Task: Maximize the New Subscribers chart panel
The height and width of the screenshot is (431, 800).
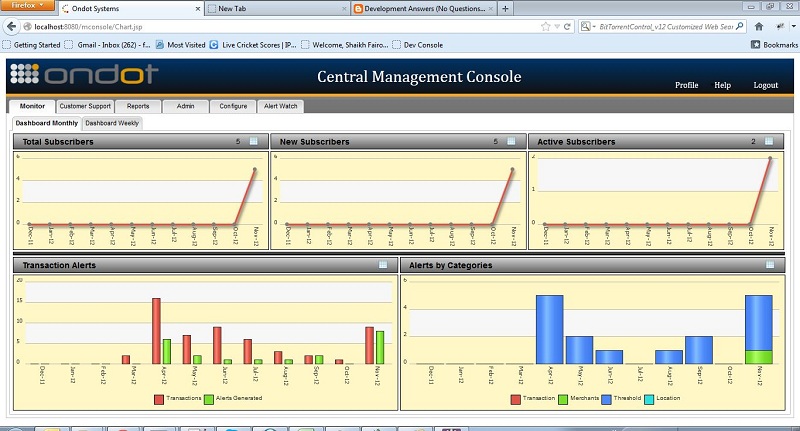Action: 512,142
